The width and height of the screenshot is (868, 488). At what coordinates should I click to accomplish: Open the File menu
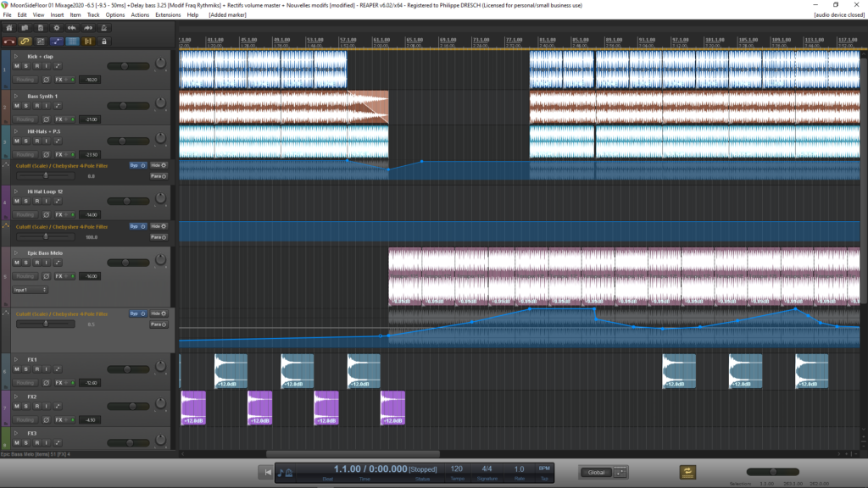click(7, 15)
